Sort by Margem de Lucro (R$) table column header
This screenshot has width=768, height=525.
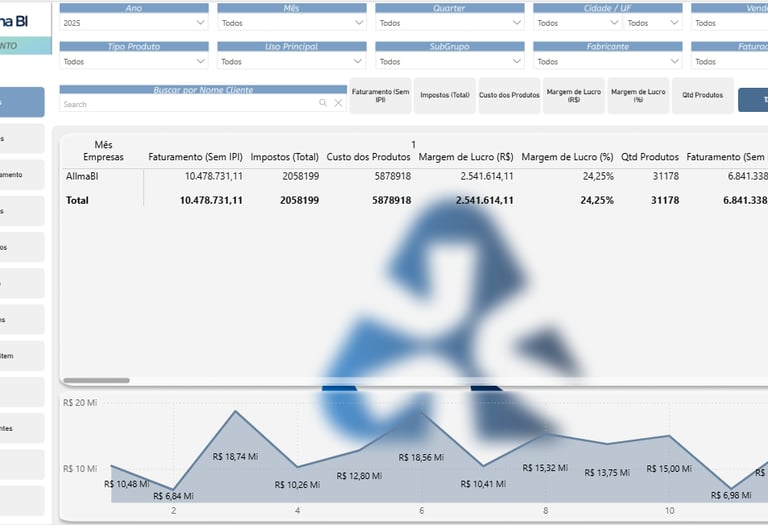[x=466, y=157]
